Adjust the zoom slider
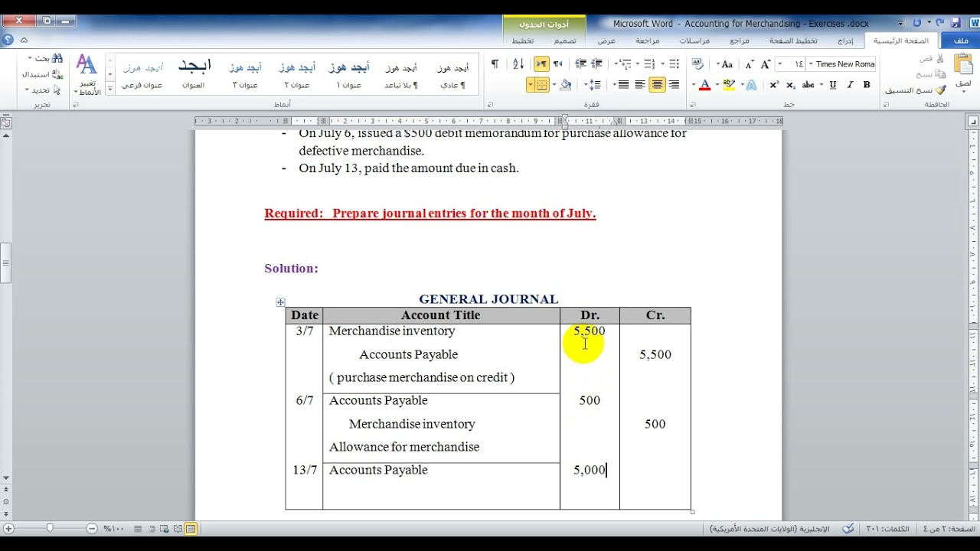The height and width of the screenshot is (551, 980). point(51,528)
